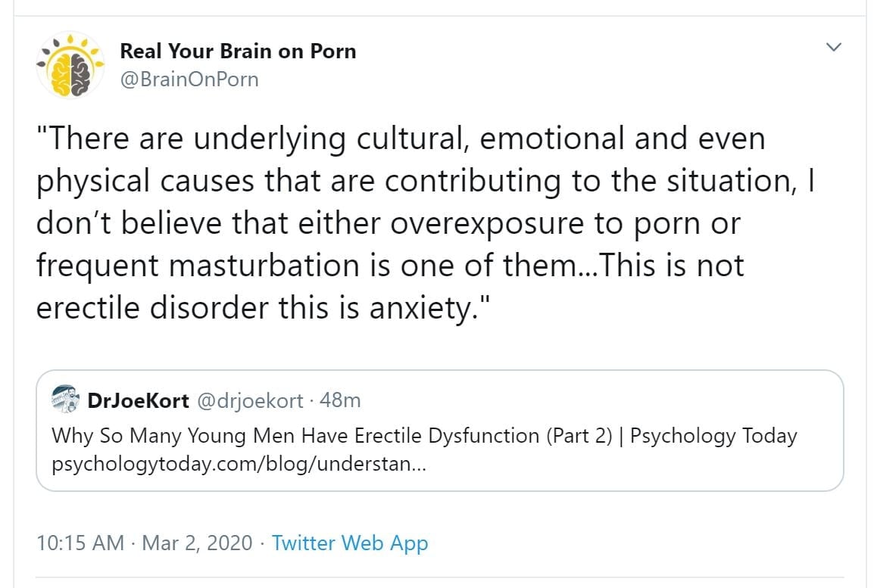Click the final line "erectile disorder this is anxiety"

point(265,308)
